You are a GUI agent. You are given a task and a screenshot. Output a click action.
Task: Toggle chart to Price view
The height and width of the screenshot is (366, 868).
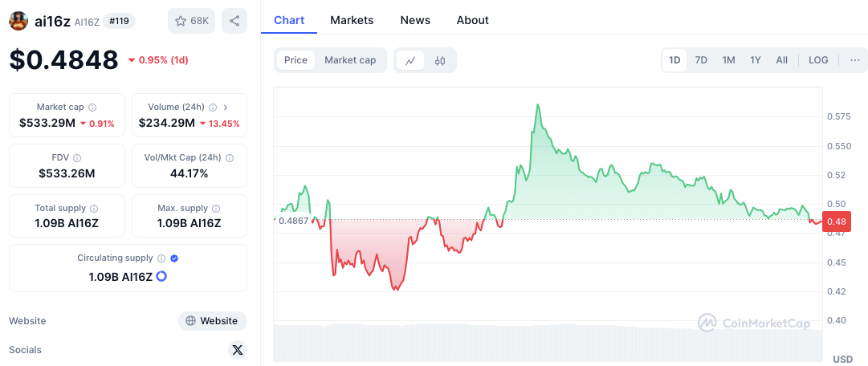tap(295, 60)
